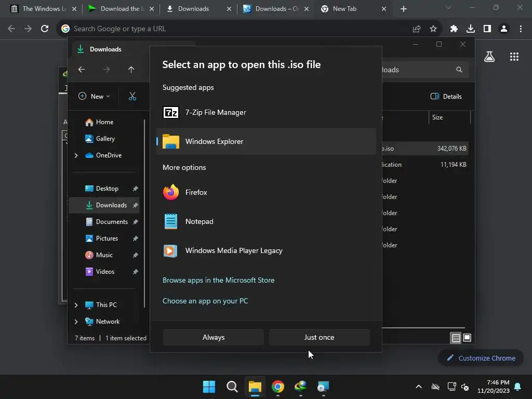
Task: Open Chrome tab search chevron
Action: click(448, 7)
